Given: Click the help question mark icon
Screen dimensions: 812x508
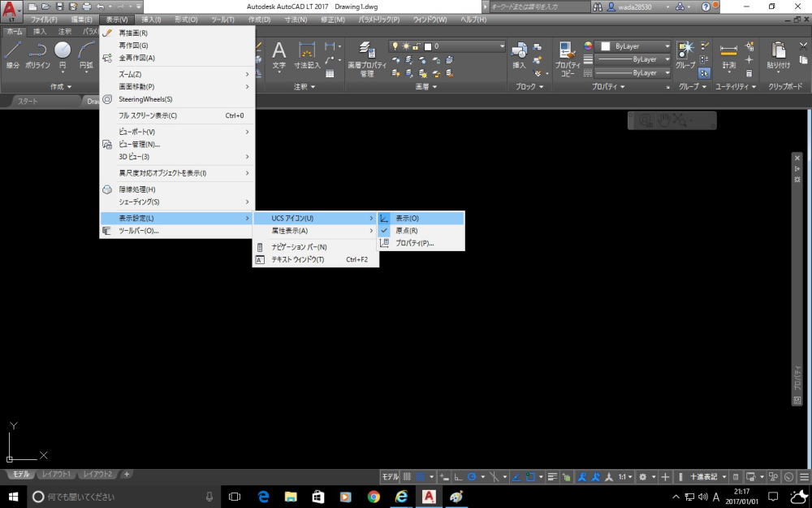Looking at the screenshot, I should (x=706, y=7).
